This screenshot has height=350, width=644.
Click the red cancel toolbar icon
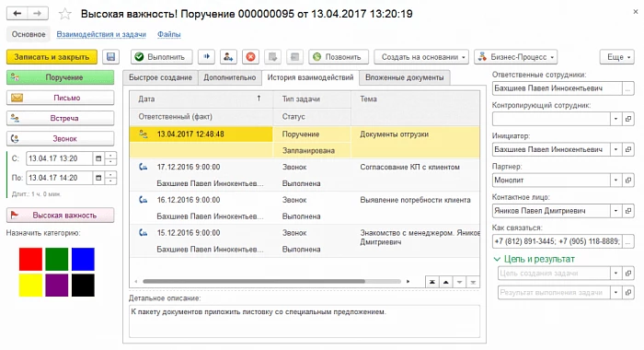pos(250,57)
